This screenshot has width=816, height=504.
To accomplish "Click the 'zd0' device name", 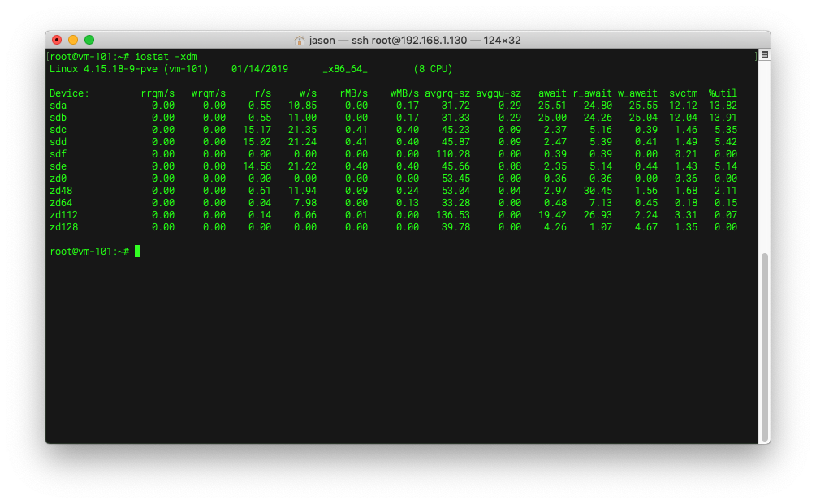I will [58, 179].
